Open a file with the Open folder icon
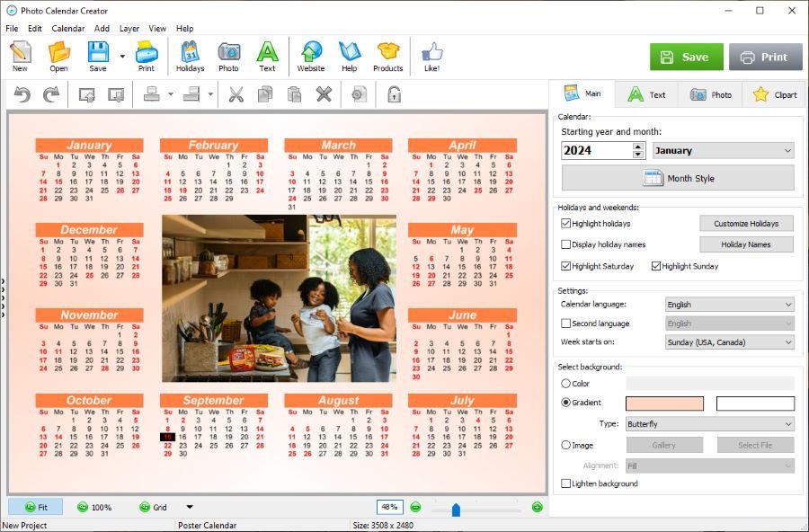809x532 pixels. (58, 57)
